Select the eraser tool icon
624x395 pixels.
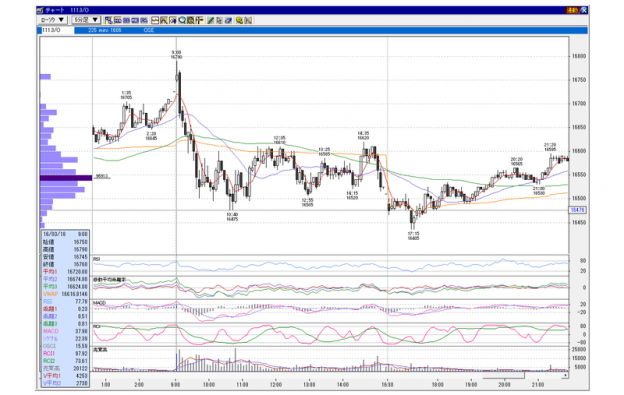point(229,20)
